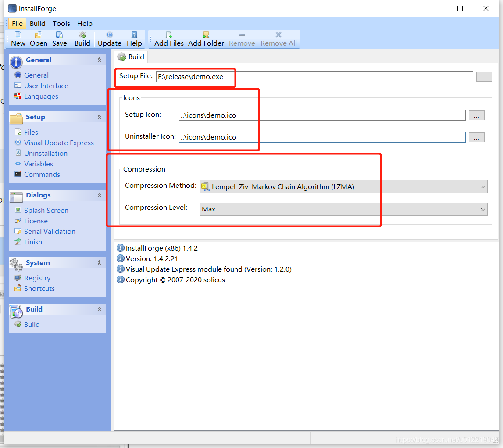
Task: Click the 'Copyright © 2007-2020 solicus' log line
Action: click(175, 280)
